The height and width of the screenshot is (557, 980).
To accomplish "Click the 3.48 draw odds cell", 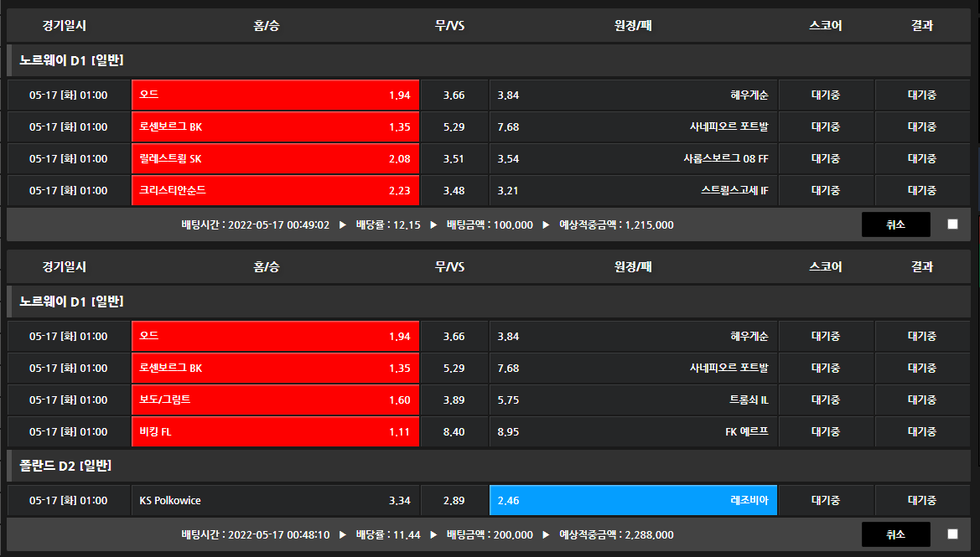I will (x=454, y=190).
